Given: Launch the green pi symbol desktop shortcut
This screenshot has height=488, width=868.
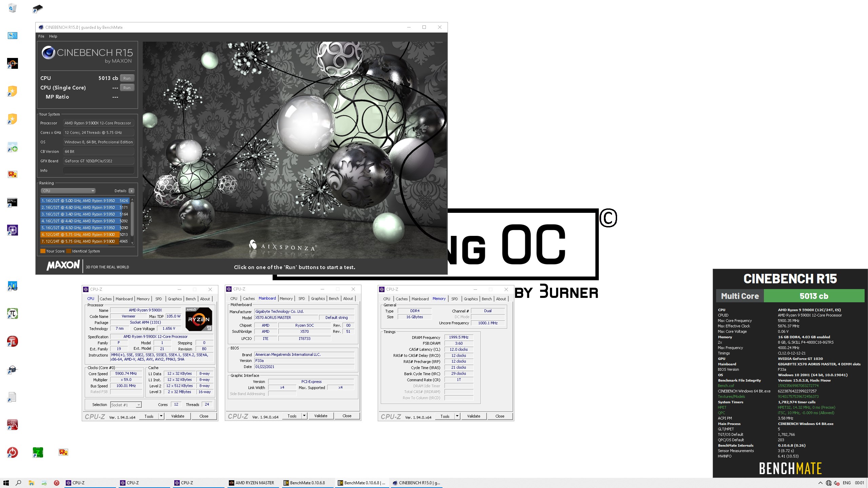Looking at the screenshot, I should (x=13, y=313).
